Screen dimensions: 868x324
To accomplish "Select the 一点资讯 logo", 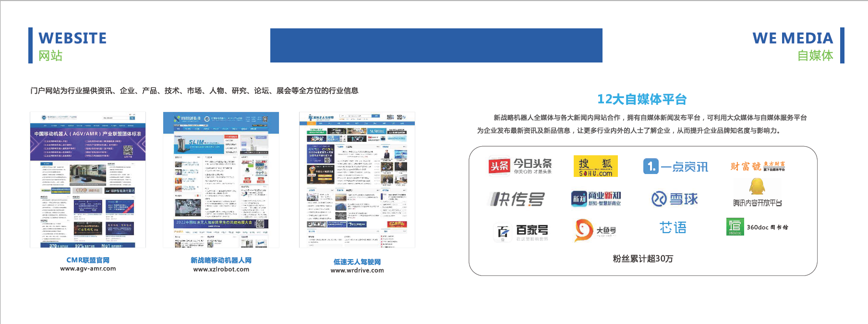I will click(x=675, y=166).
